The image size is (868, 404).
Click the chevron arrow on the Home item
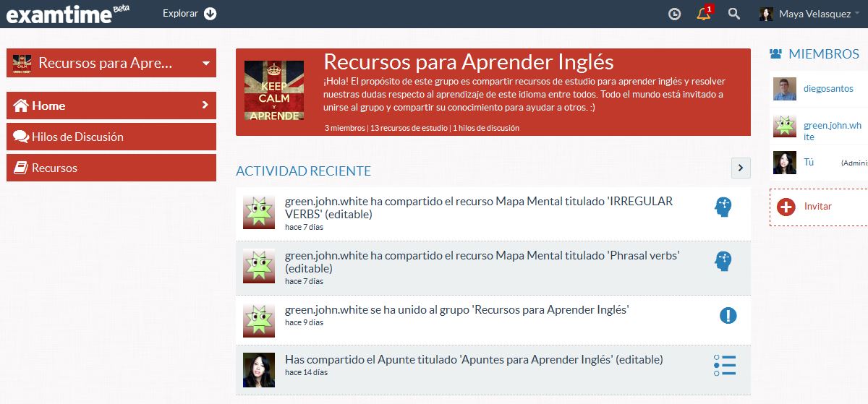coord(205,106)
